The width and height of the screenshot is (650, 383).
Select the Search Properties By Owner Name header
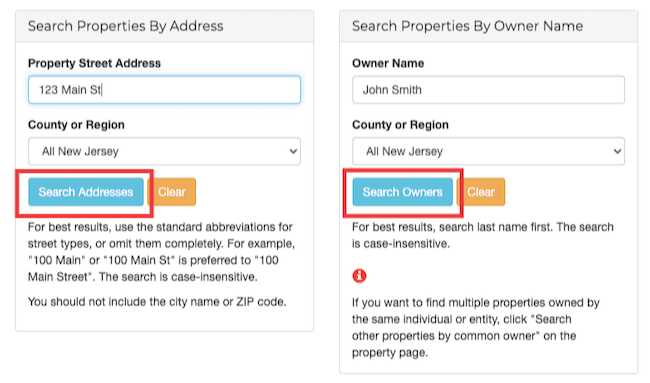click(468, 26)
